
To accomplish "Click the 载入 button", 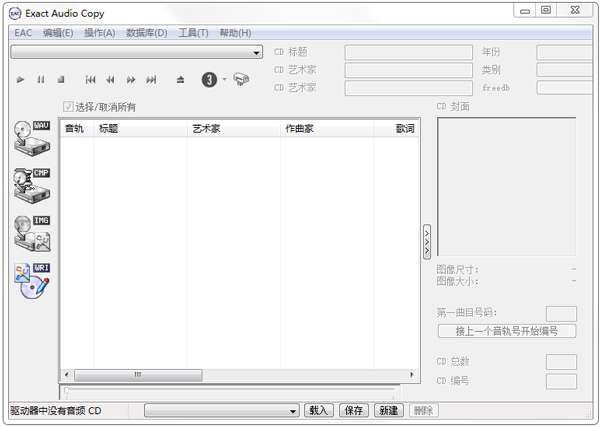I will click(x=319, y=411).
